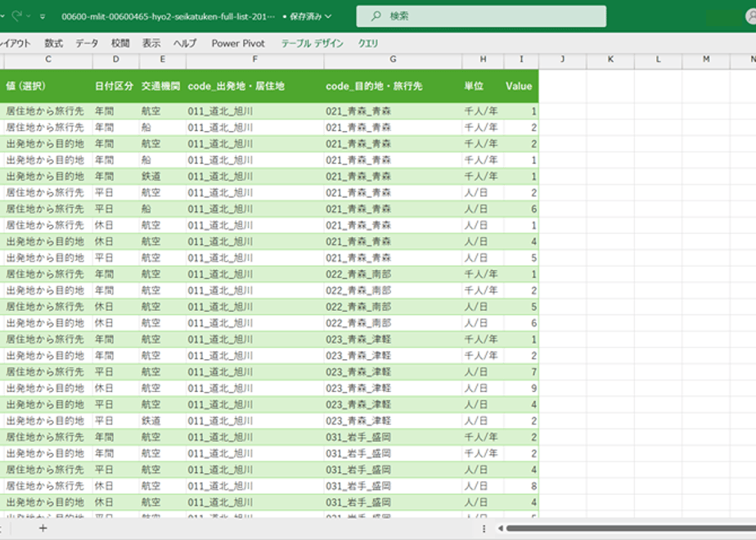Click the horizontal scrollbar left arrow
Viewport: 756px width, 540px height.
pyautogui.click(x=501, y=529)
